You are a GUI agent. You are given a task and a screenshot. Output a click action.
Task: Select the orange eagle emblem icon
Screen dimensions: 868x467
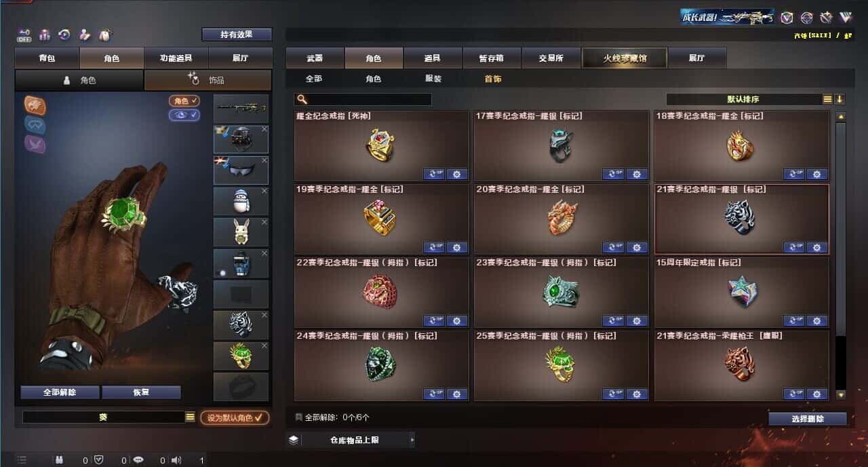pyautogui.click(x=35, y=105)
